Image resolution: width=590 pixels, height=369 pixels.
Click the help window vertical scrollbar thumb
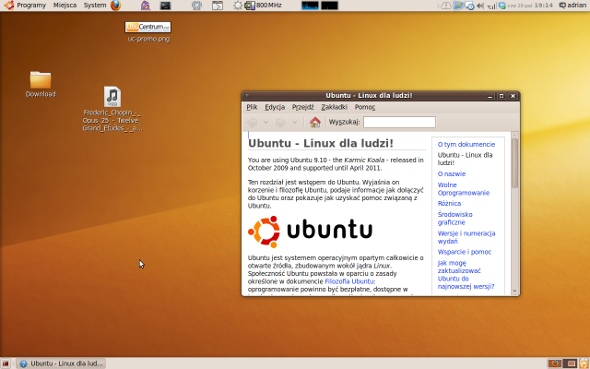point(514,163)
